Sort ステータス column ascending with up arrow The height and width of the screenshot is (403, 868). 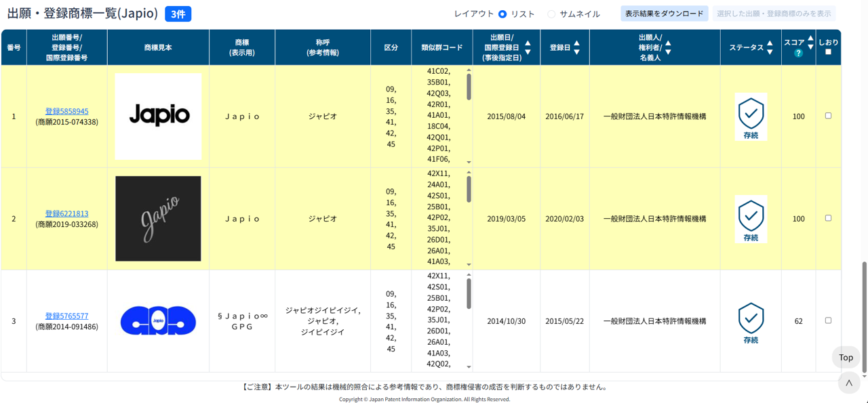770,43
